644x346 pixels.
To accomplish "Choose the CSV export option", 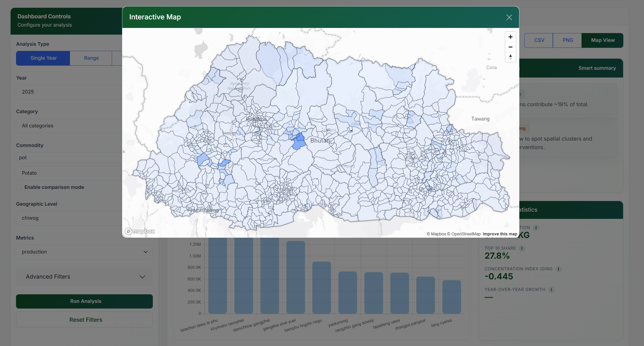I will (x=539, y=40).
